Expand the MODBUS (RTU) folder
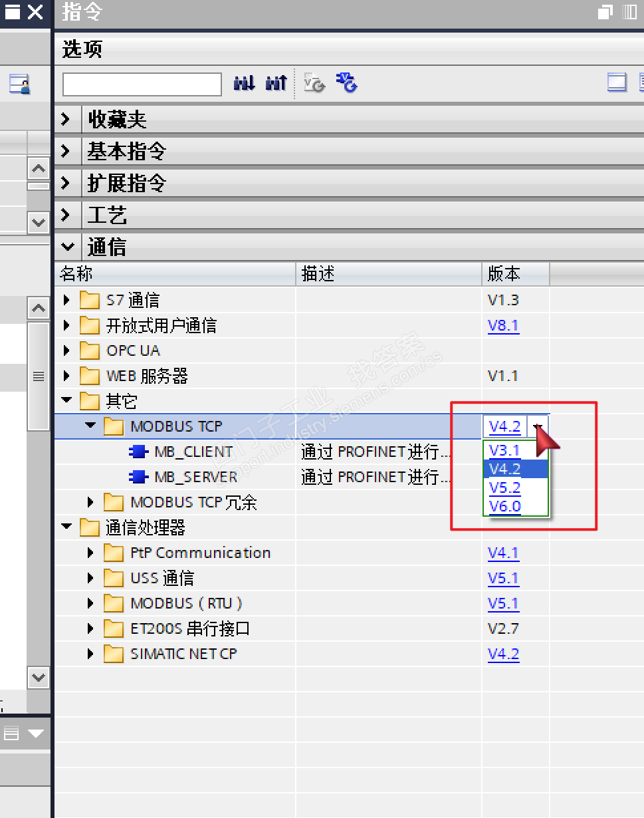Screen dimensions: 644x818 (91, 603)
